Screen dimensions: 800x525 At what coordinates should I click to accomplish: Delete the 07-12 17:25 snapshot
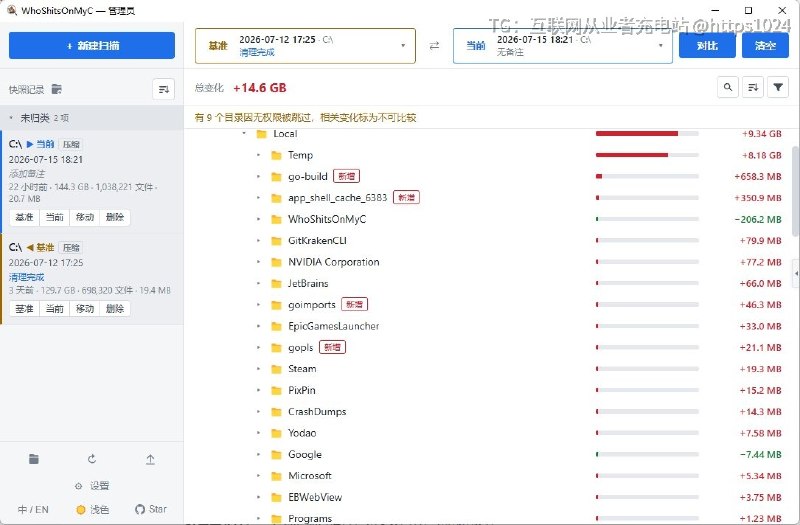115,309
